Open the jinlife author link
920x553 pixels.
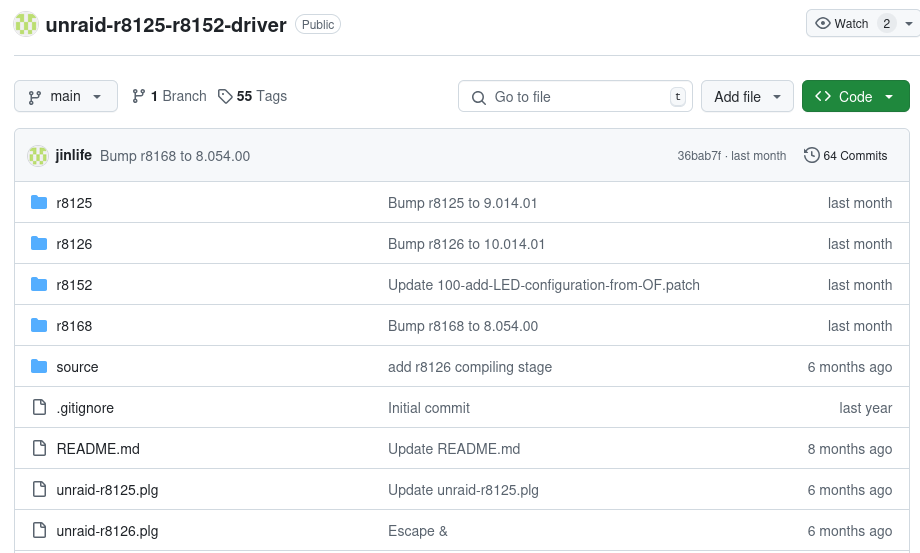tap(73, 155)
